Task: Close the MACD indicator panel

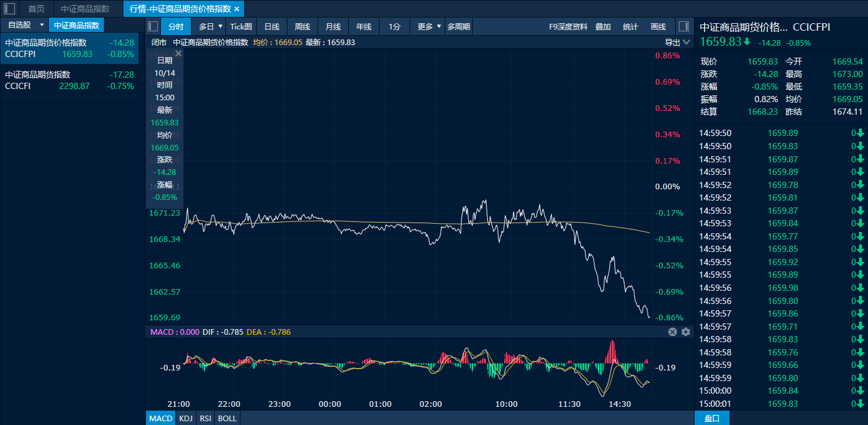Action: coord(673,332)
